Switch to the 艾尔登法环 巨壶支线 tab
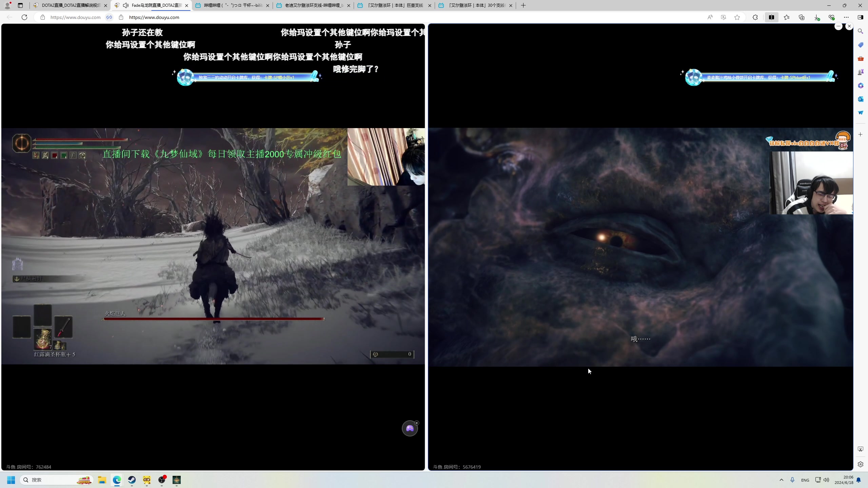 click(x=395, y=5)
